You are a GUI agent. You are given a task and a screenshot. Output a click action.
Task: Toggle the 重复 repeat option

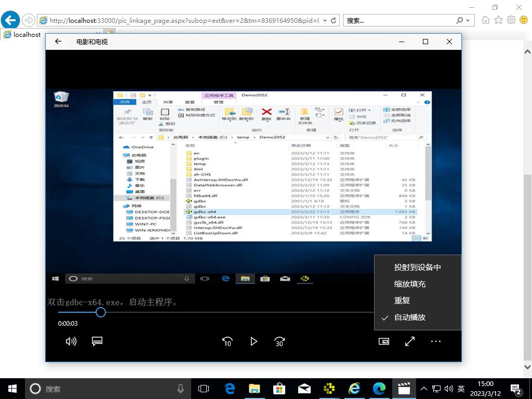(402, 301)
